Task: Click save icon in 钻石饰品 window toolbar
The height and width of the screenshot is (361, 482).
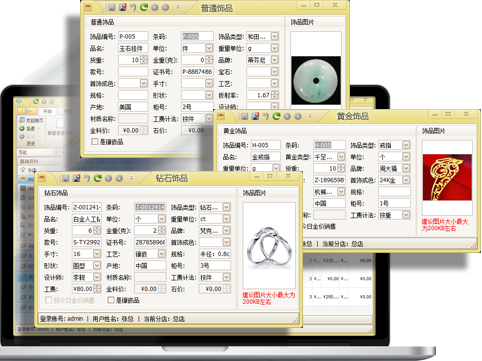Action: (x=66, y=178)
